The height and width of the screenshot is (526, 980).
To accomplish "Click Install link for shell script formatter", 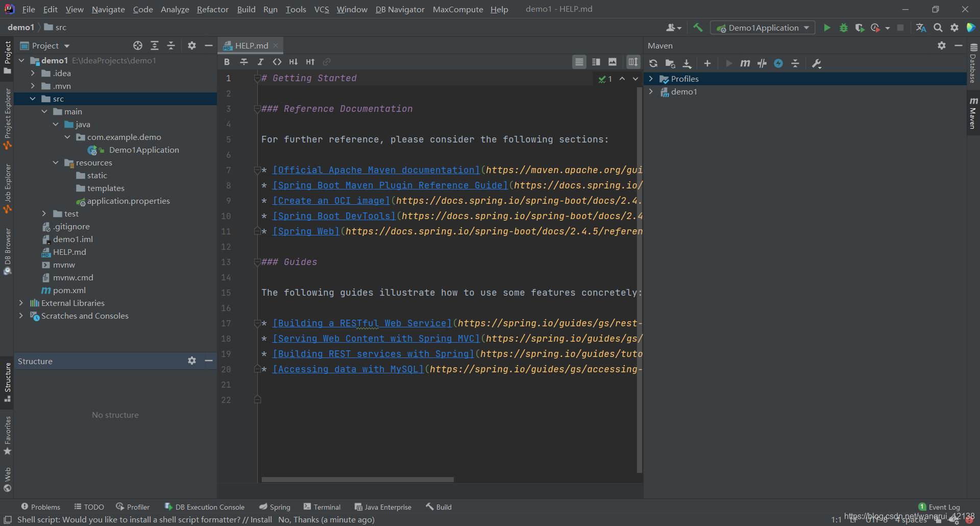I will 261,519.
